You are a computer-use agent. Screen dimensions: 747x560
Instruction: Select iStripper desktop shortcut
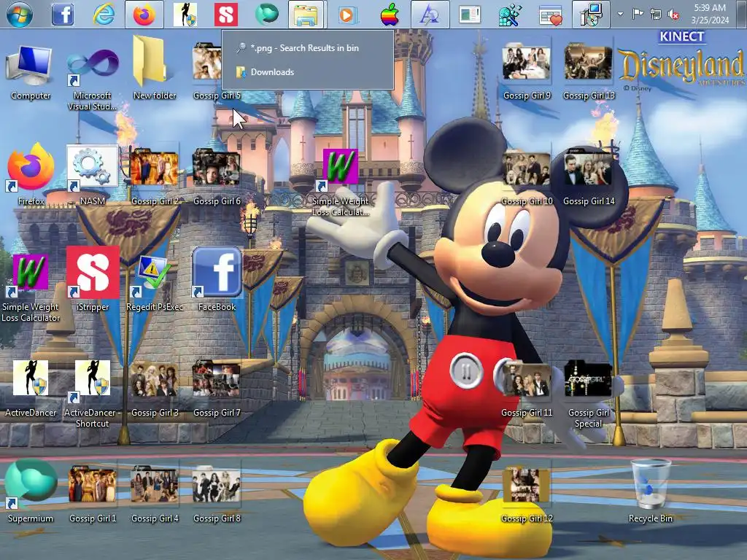click(93, 279)
